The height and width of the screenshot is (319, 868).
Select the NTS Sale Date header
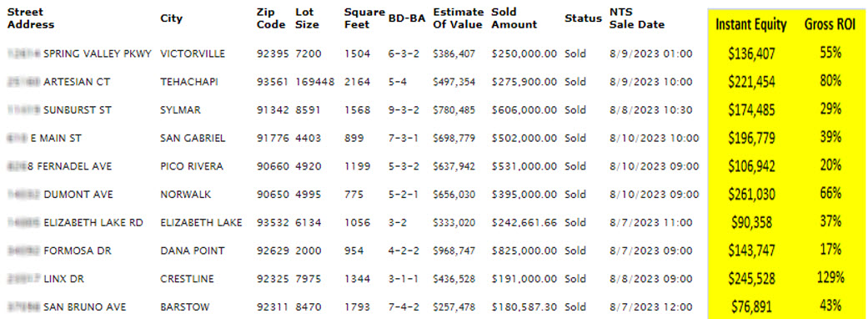(x=636, y=18)
